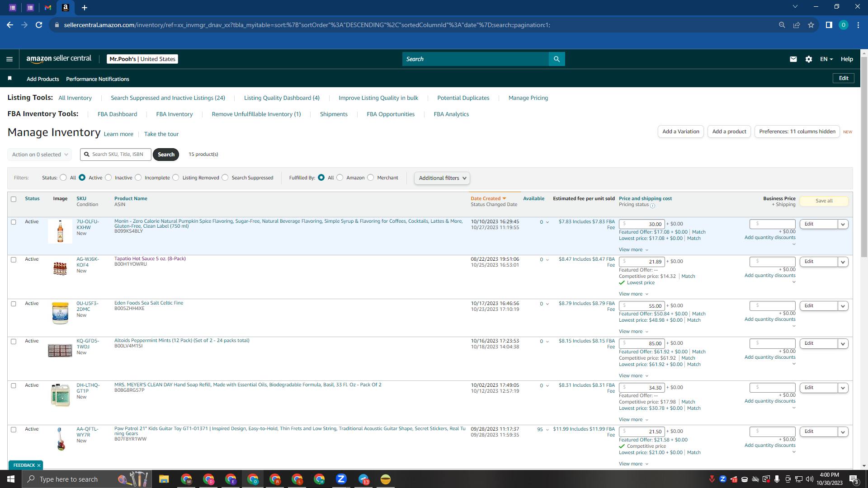Click the bookmark flag icon

[9, 79]
